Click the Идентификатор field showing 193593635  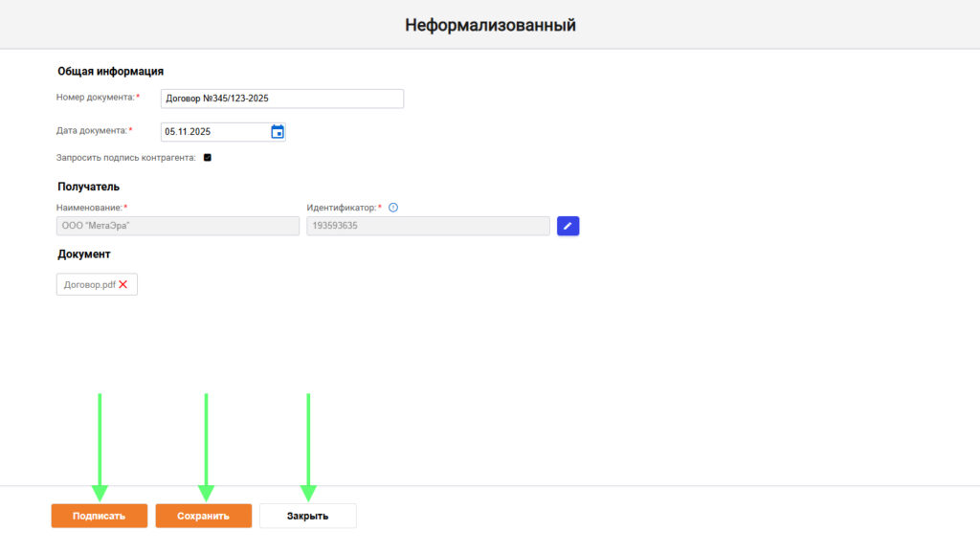coord(428,226)
